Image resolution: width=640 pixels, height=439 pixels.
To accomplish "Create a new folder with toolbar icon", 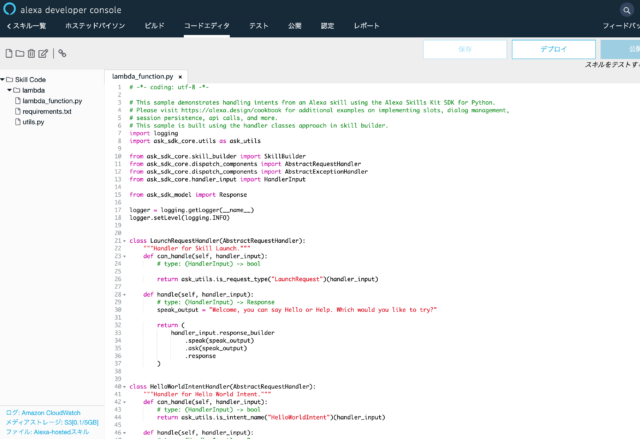I will point(20,53).
